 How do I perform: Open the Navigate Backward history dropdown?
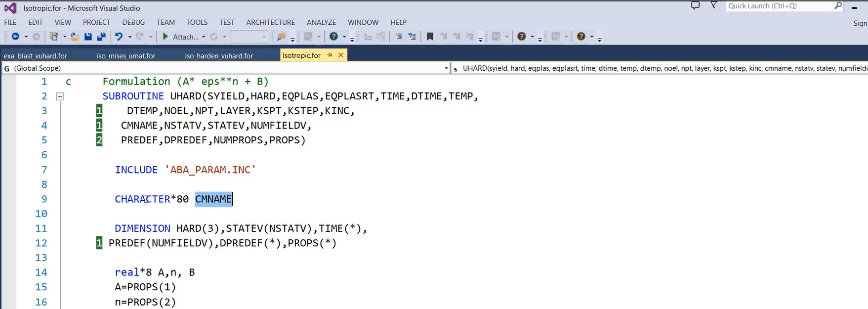tap(26, 37)
